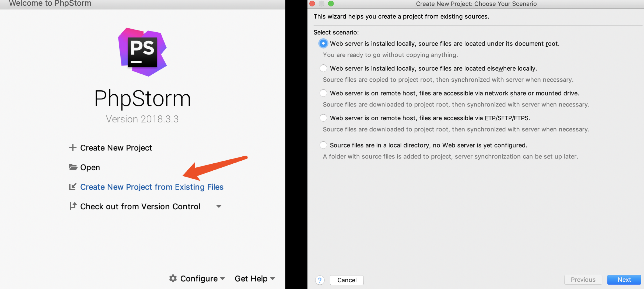Click the PhpStorm product name text
Screen dimensions: 644x289
click(142, 99)
